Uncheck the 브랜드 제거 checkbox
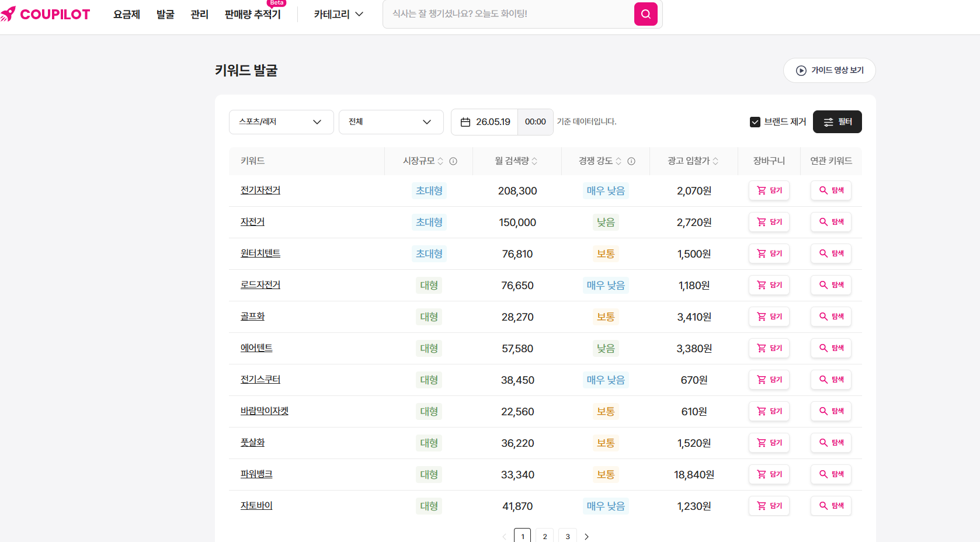 click(x=755, y=122)
